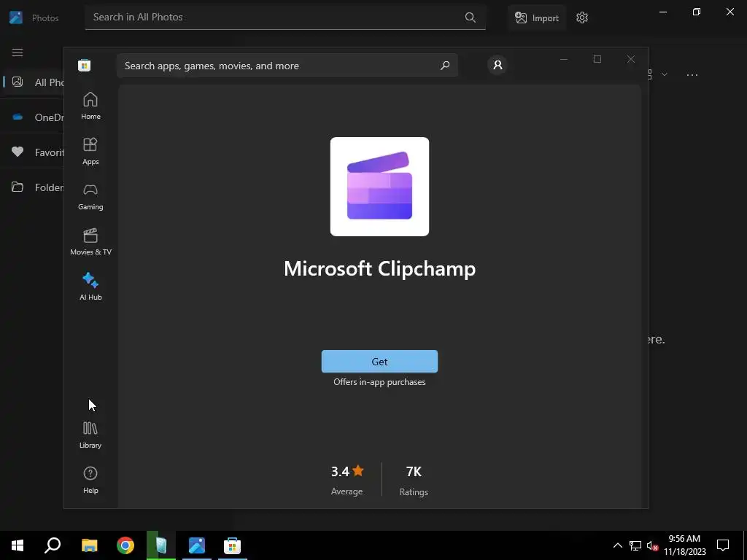Screen dimensions: 747x560
Task: Click the Microsoft Store logo icon
Action: click(85, 65)
